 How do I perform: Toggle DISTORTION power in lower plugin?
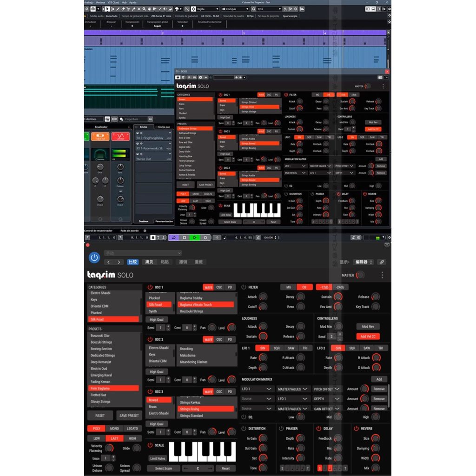point(244,428)
